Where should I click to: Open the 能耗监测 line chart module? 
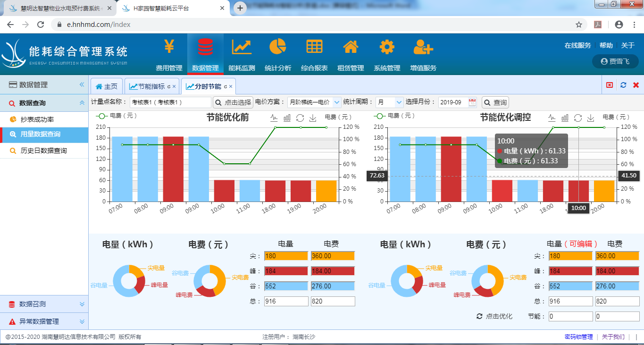click(242, 54)
